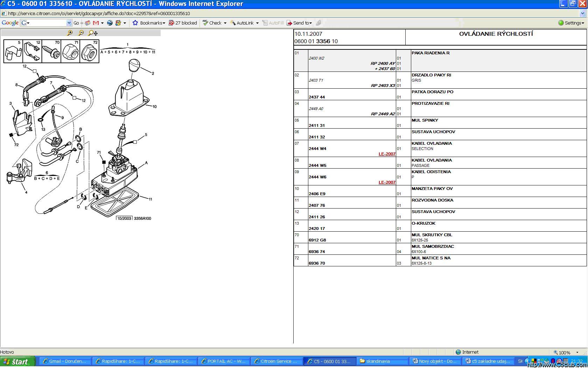This screenshot has width=588, height=368.
Task: Click the AutoLink wand button
Action: click(x=242, y=23)
